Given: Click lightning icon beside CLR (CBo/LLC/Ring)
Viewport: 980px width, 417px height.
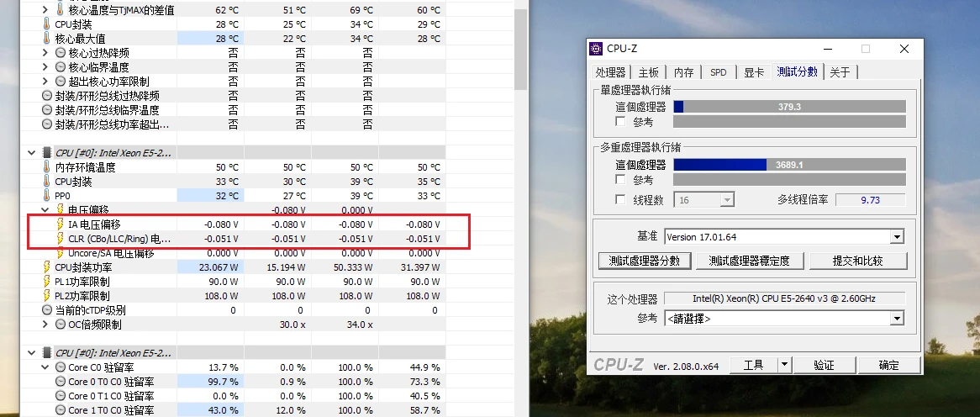Looking at the screenshot, I should coord(60,238).
